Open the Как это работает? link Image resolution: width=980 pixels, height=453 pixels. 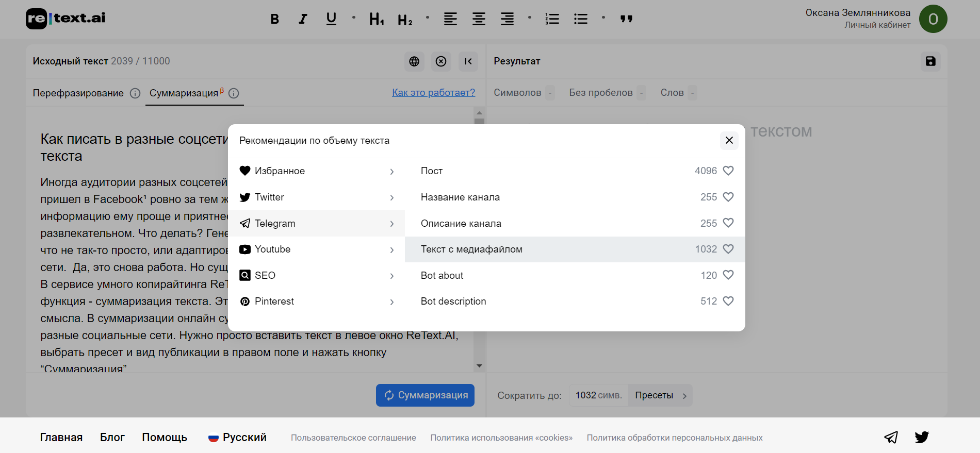[433, 93]
